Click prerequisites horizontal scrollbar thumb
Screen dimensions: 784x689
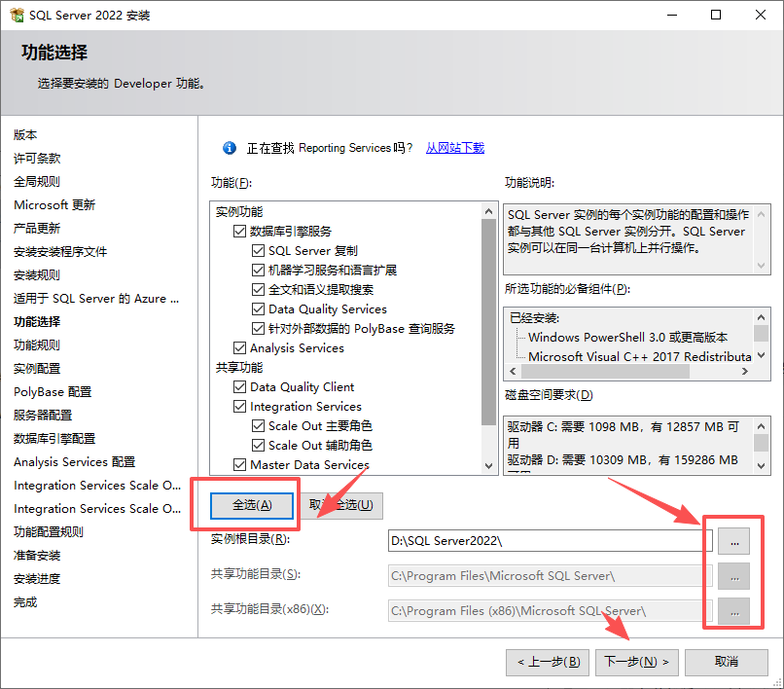(x=605, y=372)
